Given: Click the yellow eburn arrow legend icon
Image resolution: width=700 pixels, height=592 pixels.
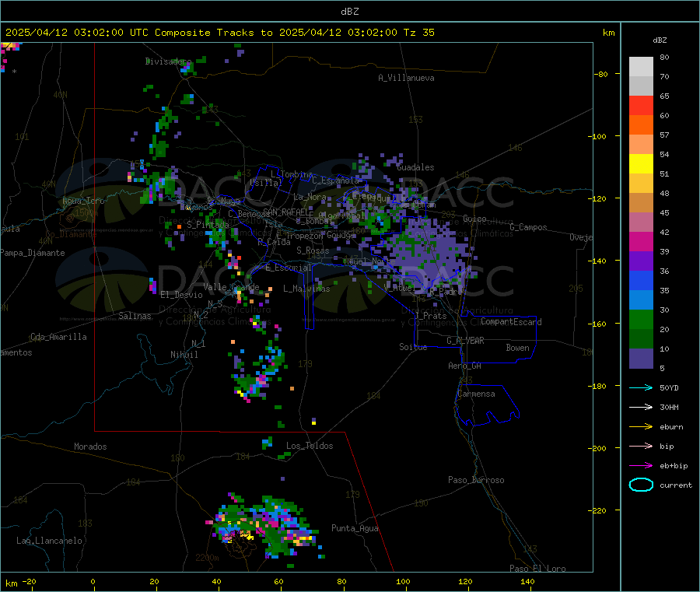Looking at the screenshot, I should (x=641, y=426).
